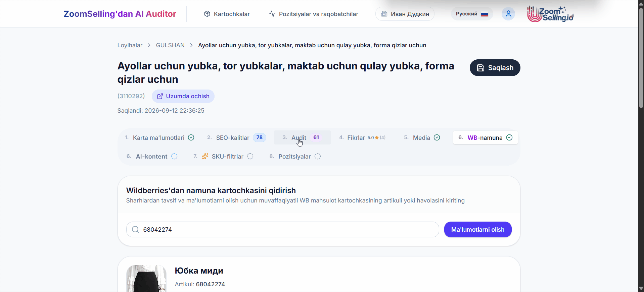
Task: Click the search magnifier icon in article field
Action: click(x=135, y=229)
